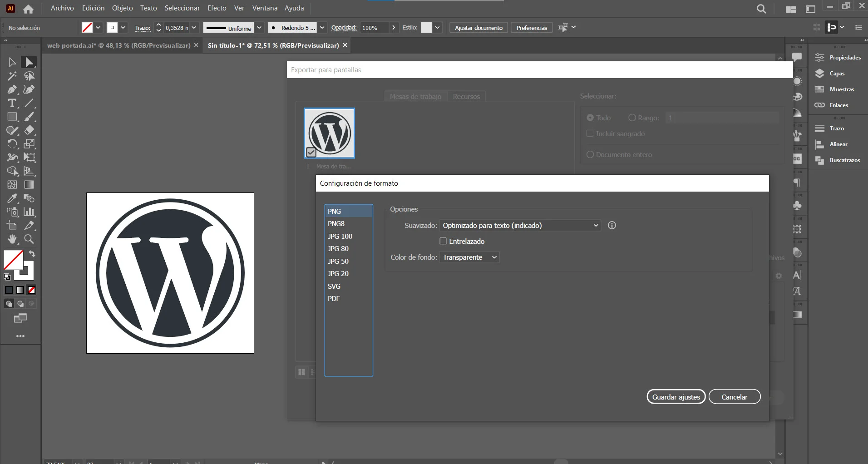Select JPG 100 format in list
868x464 pixels.
(x=349, y=236)
